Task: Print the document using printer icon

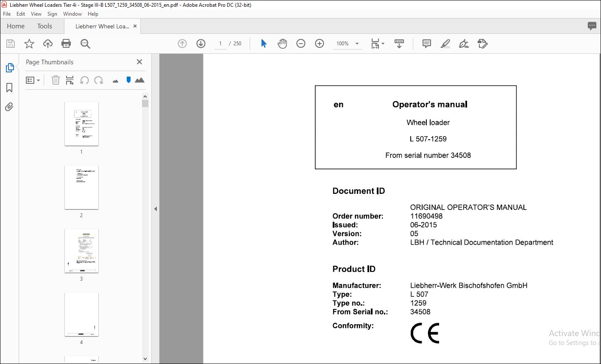Action: [66, 44]
